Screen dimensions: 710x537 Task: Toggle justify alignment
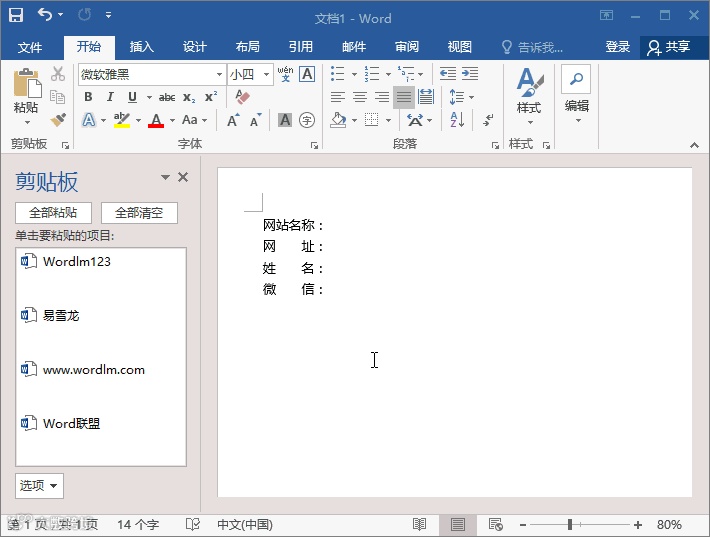[404, 97]
